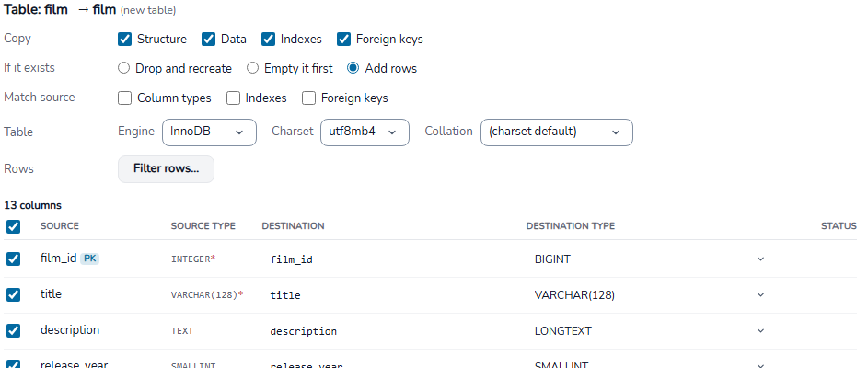Viewport: 868px width, 368px height.
Task: Click the SOURCE TYPE column header
Action: point(203,225)
